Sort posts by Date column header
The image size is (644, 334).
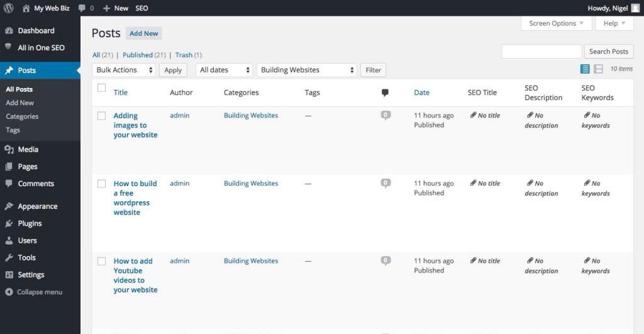pyautogui.click(x=421, y=92)
